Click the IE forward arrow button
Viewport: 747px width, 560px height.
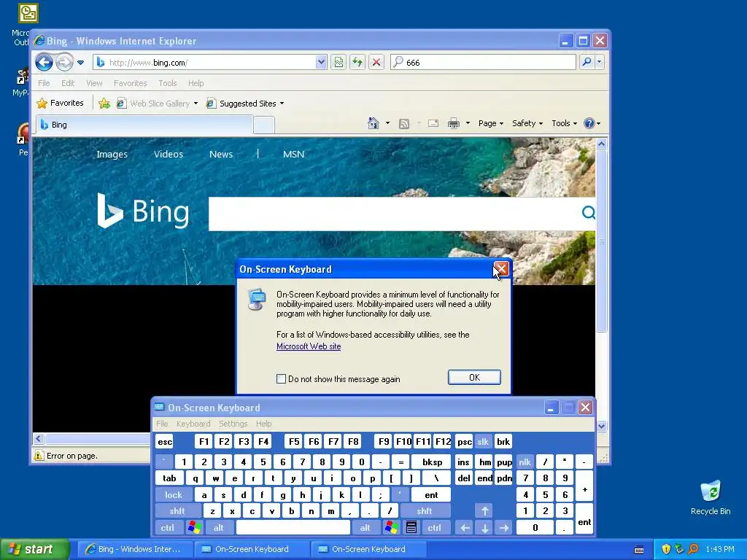(x=64, y=62)
